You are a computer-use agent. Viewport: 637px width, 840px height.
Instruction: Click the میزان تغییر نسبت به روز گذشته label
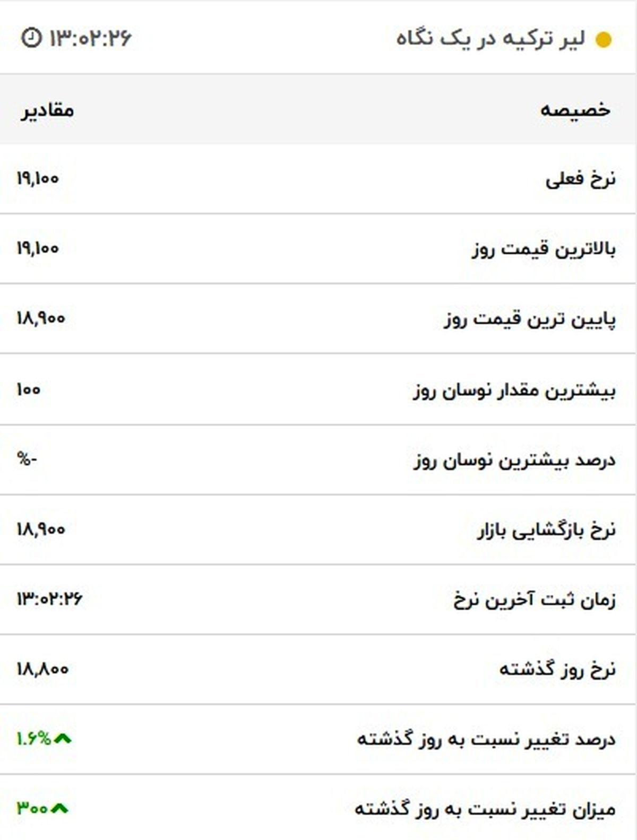point(485,809)
